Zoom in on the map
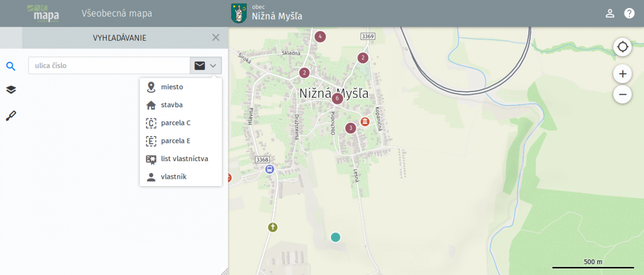The height and width of the screenshot is (275, 644). [622, 74]
